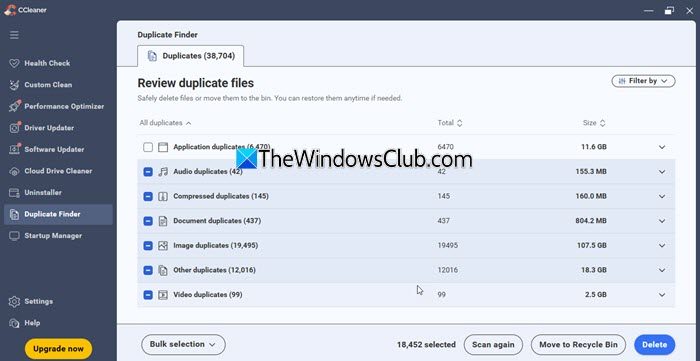
Task: Open Custom Clean section
Action: [48, 85]
